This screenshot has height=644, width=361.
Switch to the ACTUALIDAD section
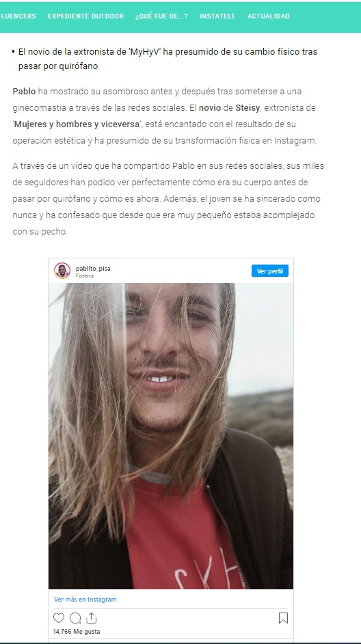pos(268,16)
